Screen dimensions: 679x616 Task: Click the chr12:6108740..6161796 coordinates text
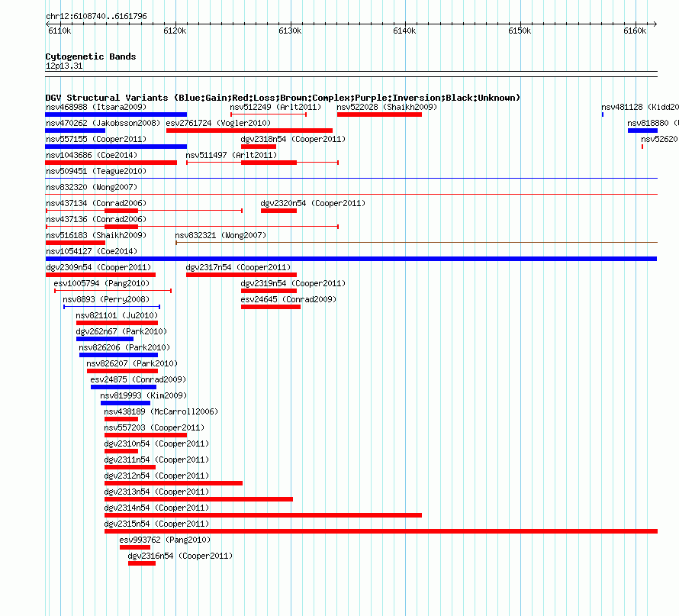click(97, 16)
